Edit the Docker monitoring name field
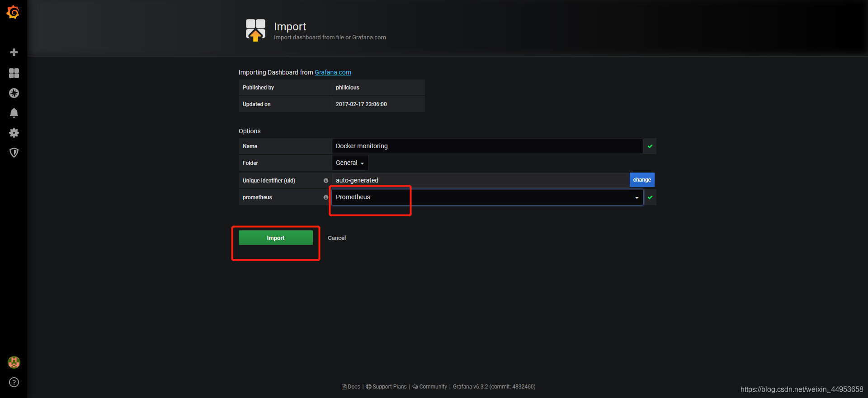 [x=487, y=146]
